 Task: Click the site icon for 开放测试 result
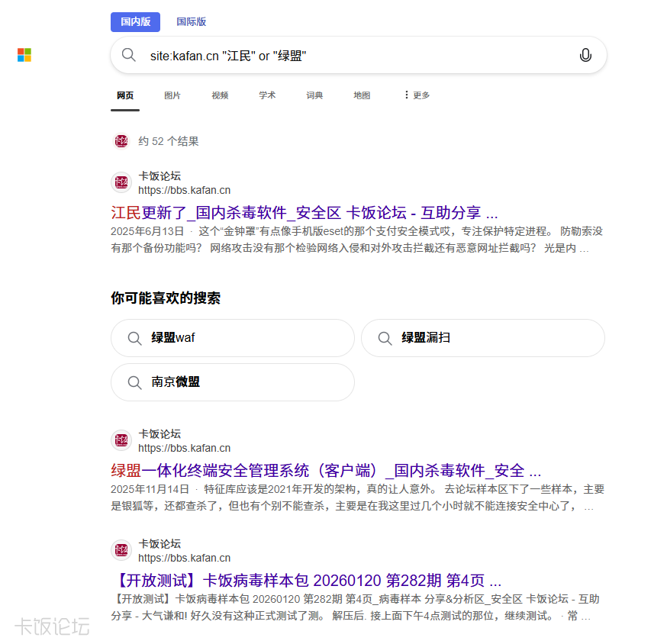point(121,550)
